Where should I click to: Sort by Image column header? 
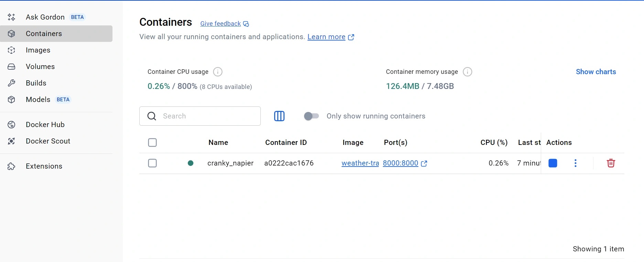pyautogui.click(x=353, y=143)
